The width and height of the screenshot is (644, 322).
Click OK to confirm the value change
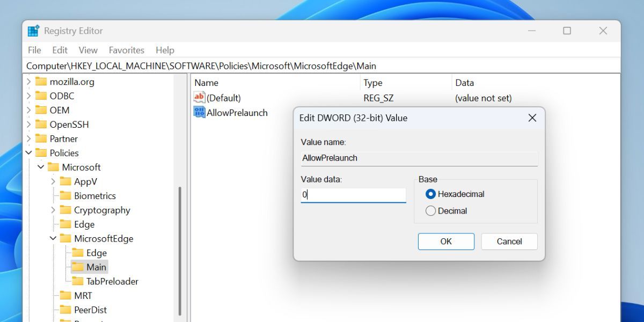coord(446,241)
